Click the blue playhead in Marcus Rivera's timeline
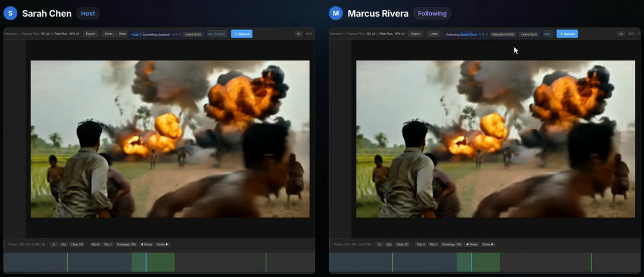 471,262
